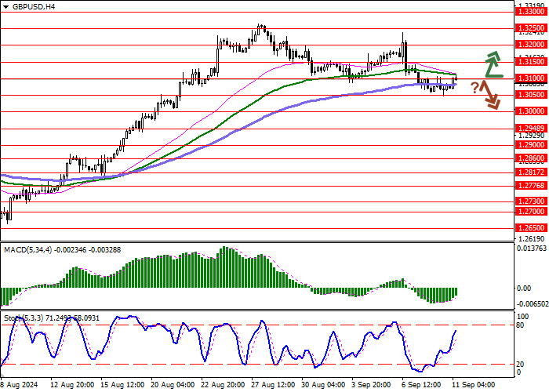The image size is (549, 392).
Task: Click the 27 Aug 12:00 time label
Action: pos(274,385)
